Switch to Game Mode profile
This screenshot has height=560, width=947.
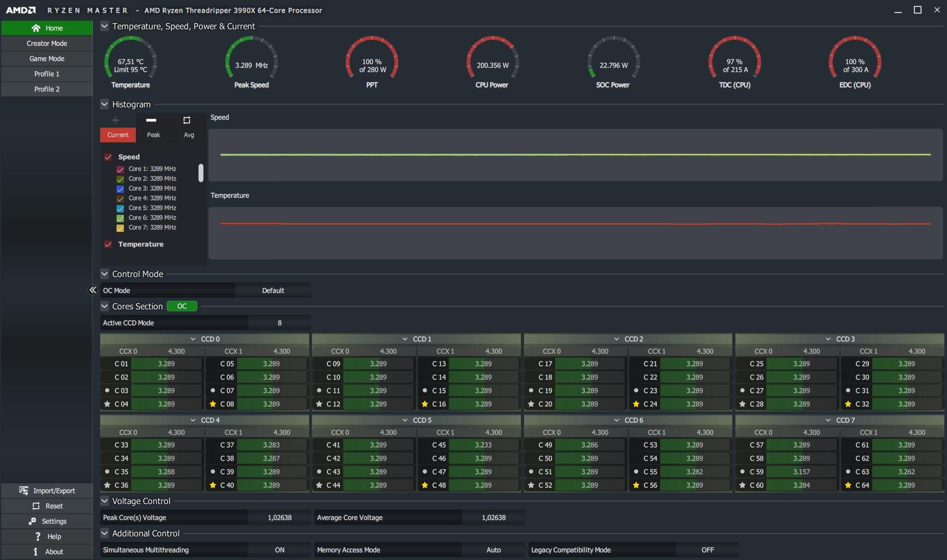click(47, 59)
